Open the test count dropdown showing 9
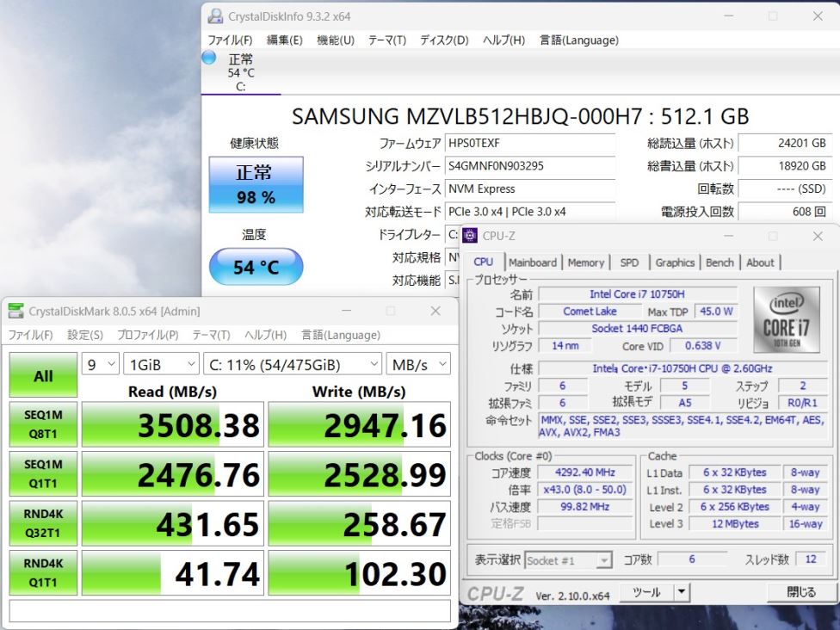840x630 pixels. tap(100, 364)
